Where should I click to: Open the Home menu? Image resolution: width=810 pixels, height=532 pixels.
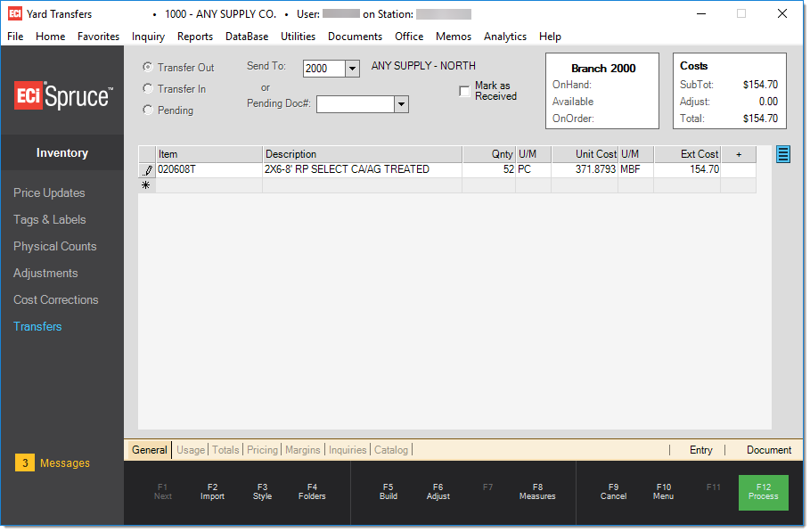[x=51, y=37]
